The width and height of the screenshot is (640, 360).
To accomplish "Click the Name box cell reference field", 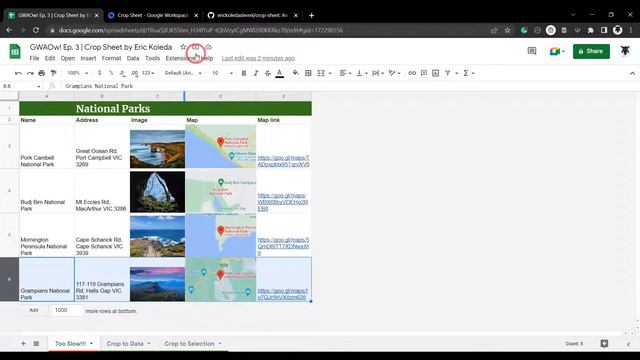I will coord(21,86).
